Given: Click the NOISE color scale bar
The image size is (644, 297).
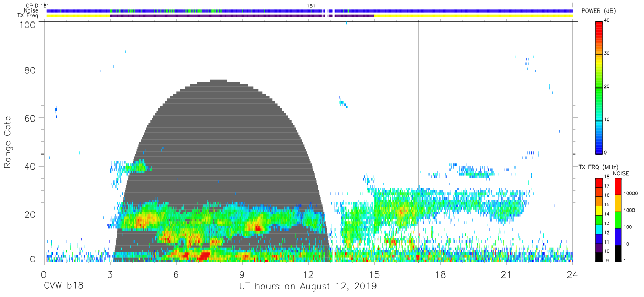Looking at the screenshot, I should coord(619,220).
